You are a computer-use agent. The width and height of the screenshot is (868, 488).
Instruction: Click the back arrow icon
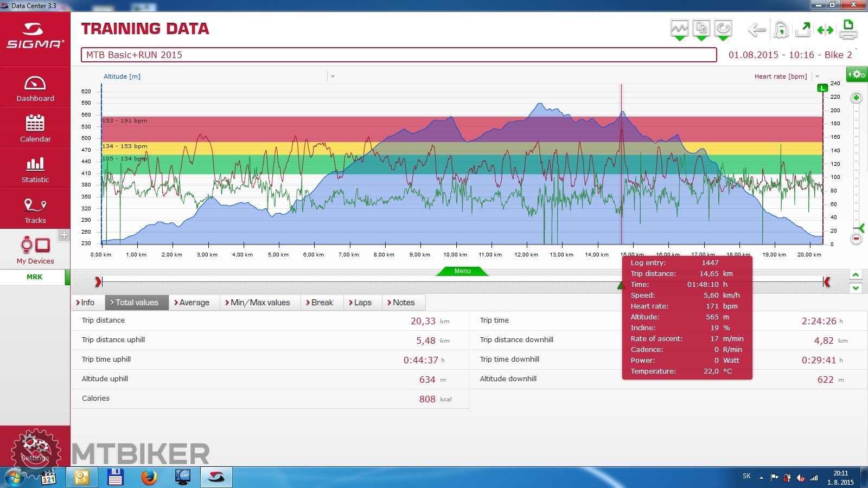pyautogui.click(x=757, y=30)
